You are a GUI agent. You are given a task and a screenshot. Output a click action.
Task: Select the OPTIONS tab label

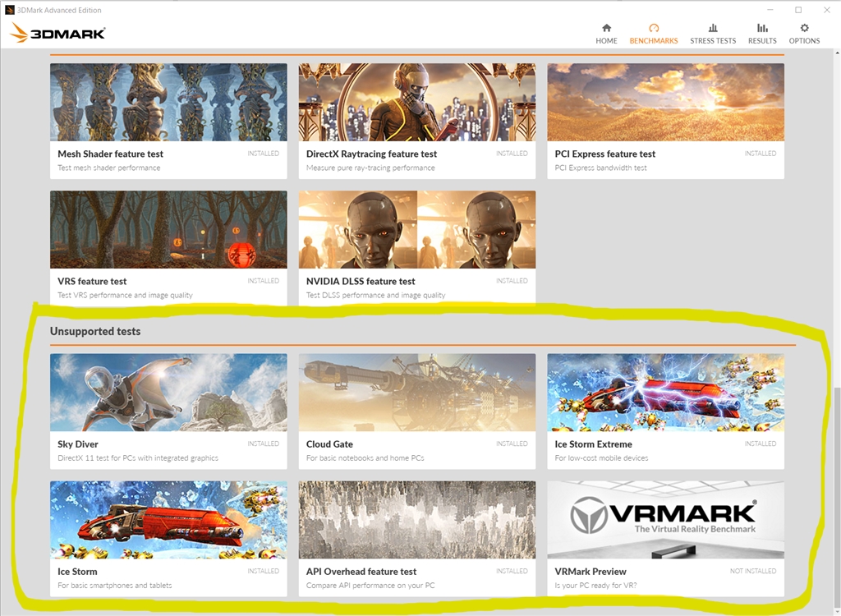pyautogui.click(x=804, y=41)
